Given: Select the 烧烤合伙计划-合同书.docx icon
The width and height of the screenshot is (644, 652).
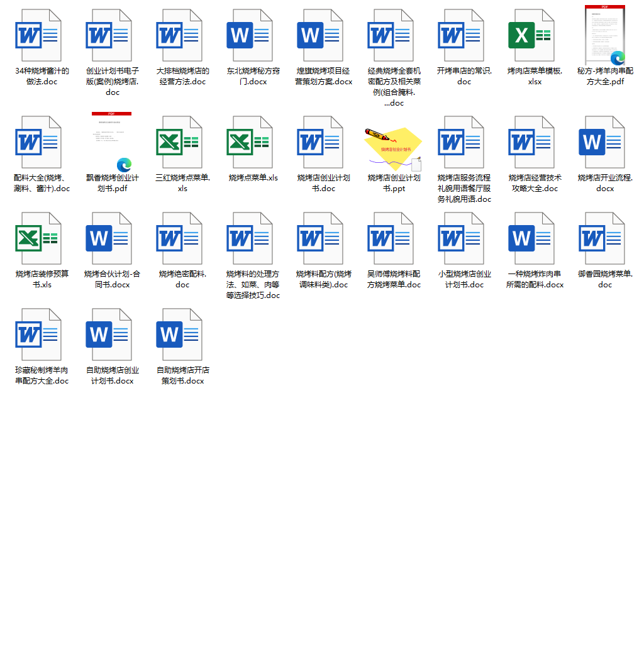Looking at the screenshot, I should point(109,238).
